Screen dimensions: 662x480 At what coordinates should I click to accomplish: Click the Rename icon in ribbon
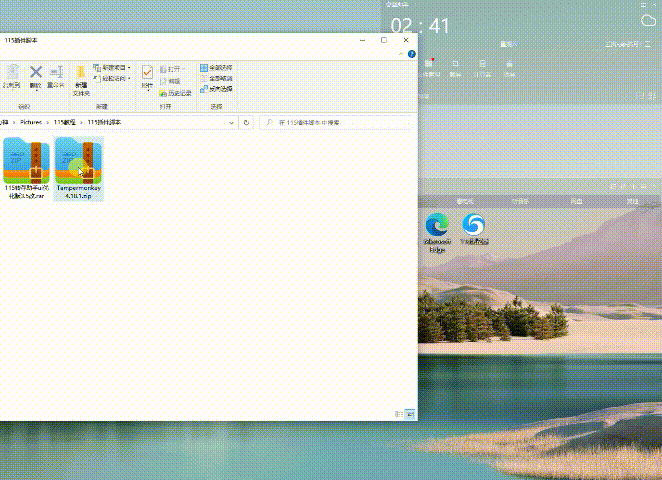tap(56, 75)
